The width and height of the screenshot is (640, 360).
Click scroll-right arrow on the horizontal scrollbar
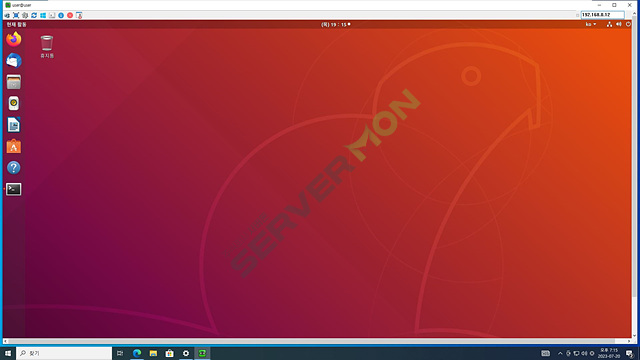point(629,341)
